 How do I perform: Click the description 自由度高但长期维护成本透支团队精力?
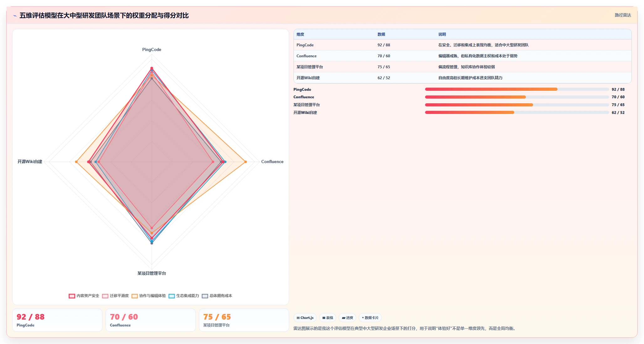click(470, 78)
